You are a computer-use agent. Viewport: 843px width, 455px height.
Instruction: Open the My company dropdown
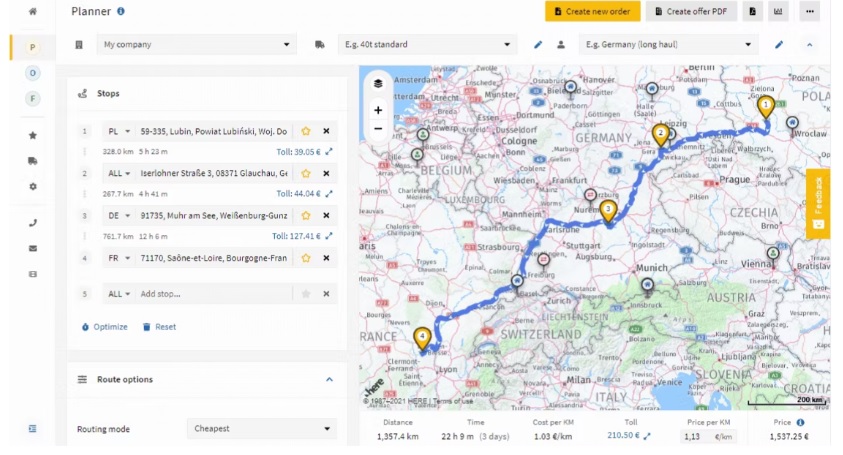coord(196,45)
